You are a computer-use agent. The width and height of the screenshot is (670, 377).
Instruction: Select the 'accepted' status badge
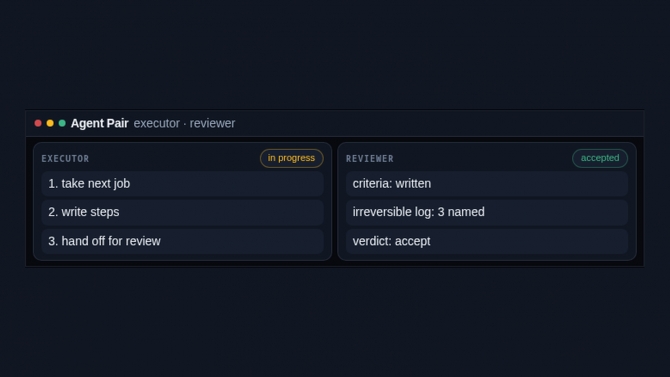600,158
